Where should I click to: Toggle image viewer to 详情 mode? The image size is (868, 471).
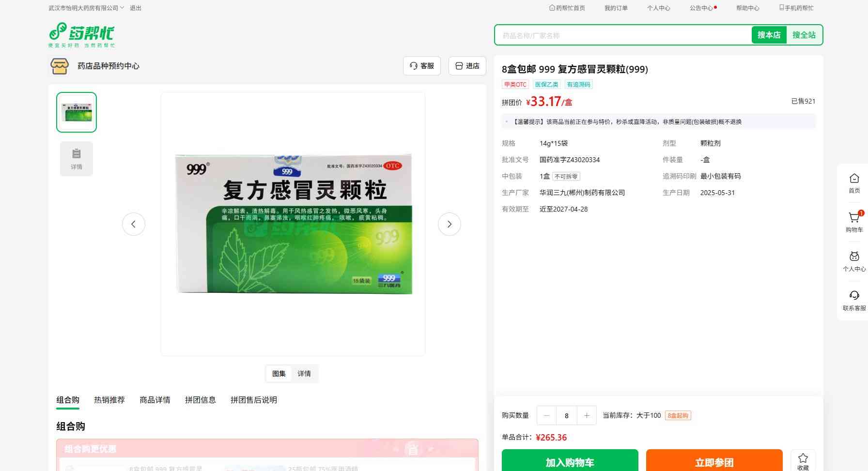point(304,374)
